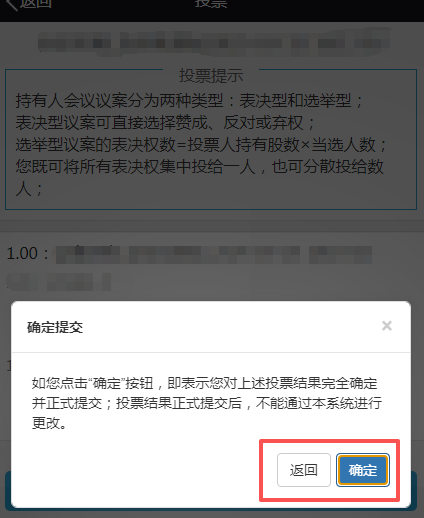The width and height of the screenshot is (424, 518).
Task: Close the 确定提交 dialog with the X
Action: click(387, 326)
